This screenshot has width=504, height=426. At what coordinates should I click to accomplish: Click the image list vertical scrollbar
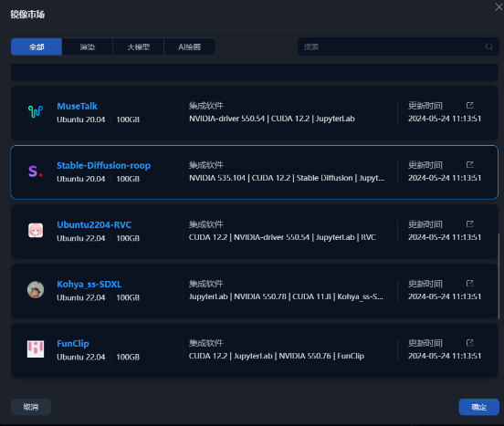point(499,276)
